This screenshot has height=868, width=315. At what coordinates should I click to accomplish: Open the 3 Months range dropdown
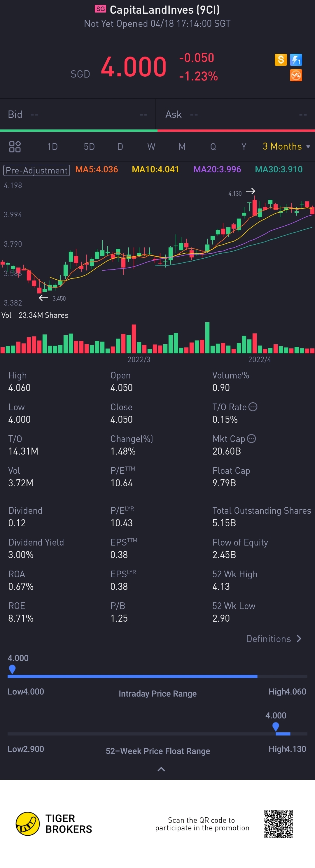click(286, 146)
